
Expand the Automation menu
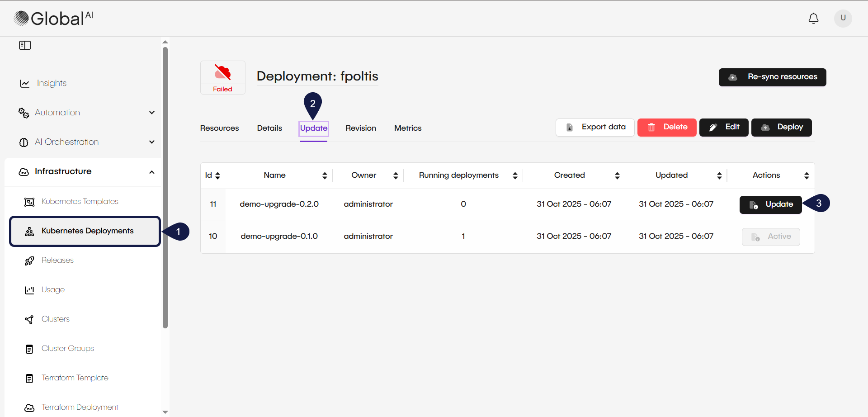coord(152,113)
